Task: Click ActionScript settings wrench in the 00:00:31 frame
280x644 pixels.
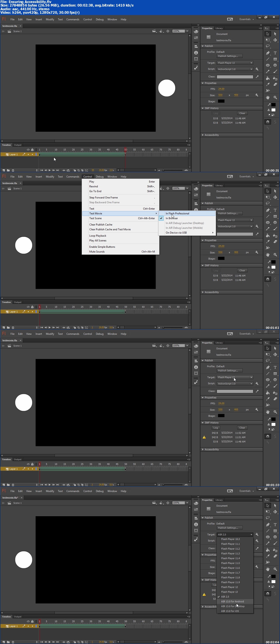Action: (x=257, y=69)
